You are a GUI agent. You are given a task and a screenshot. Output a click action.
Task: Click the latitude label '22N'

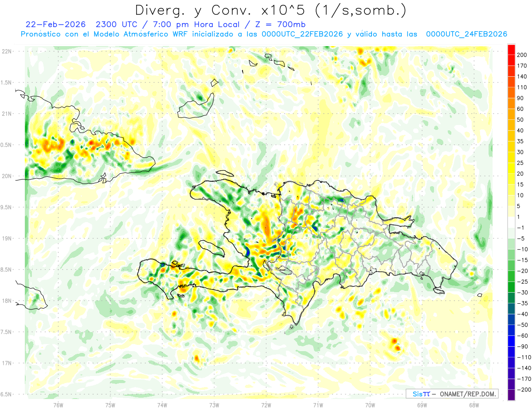point(6,51)
